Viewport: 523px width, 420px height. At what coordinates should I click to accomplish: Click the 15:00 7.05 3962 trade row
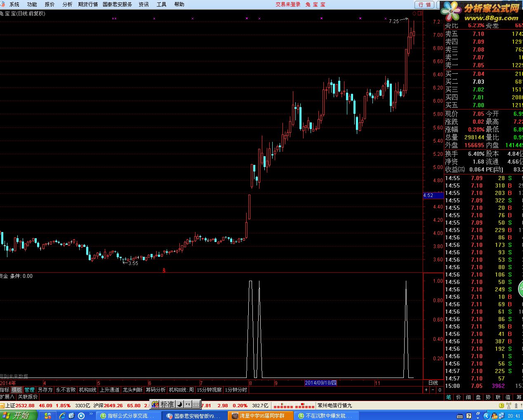[x=483, y=386]
